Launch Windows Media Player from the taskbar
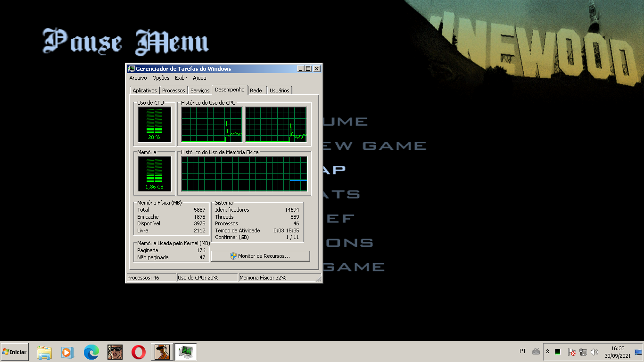The height and width of the screenshot is (362, 644). [x=67, y=352]
